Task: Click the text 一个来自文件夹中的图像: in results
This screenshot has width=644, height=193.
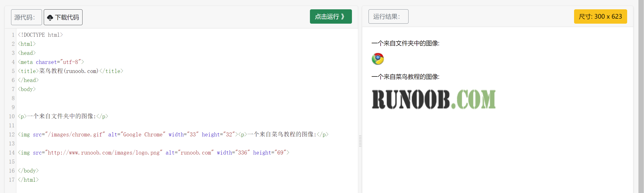Action: 406,43
